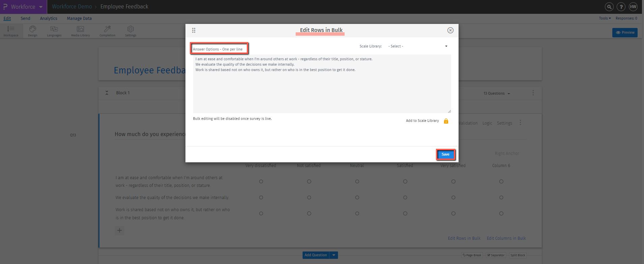
Task: Open the Completion wand icon
Action: [107, 31]
